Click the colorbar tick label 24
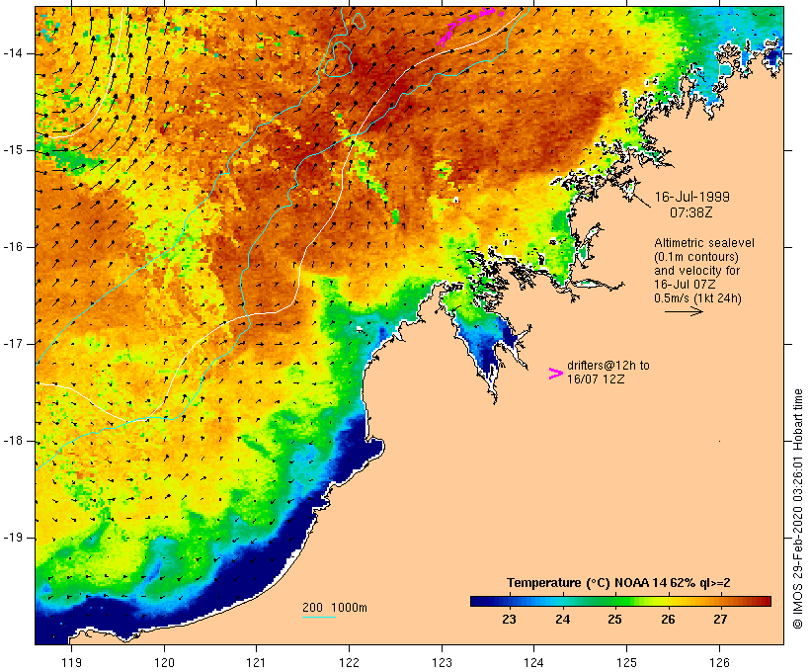This screenshot has width=810, height=672. click(x=563, y=620)
